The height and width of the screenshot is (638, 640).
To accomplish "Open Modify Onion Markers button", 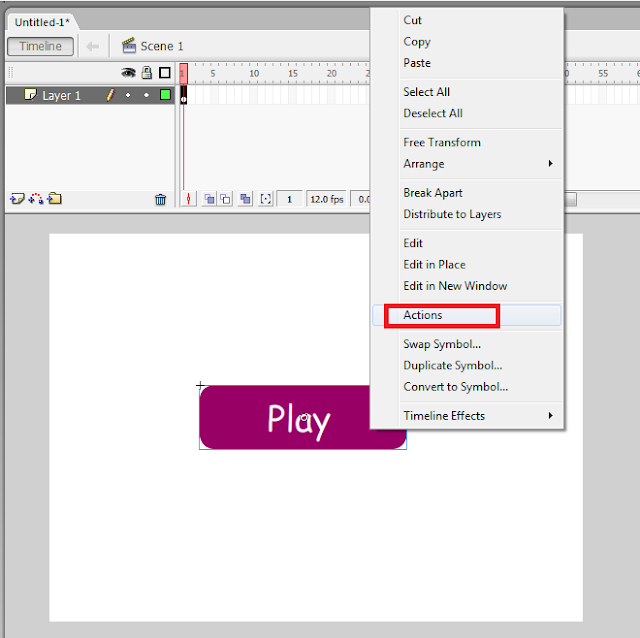I will coord(266,199).
